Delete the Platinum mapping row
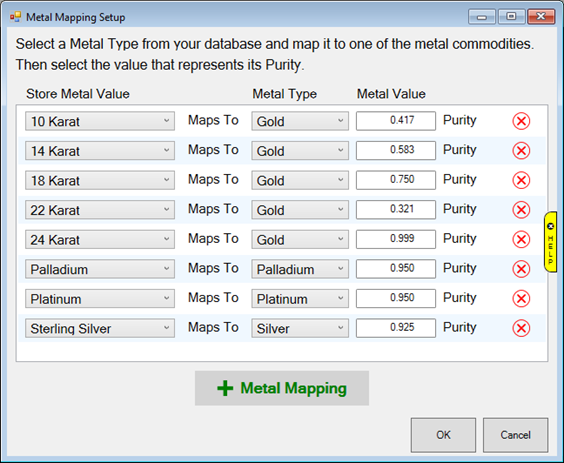This screenshot has width=564, height=463. [x=521, y=298]
